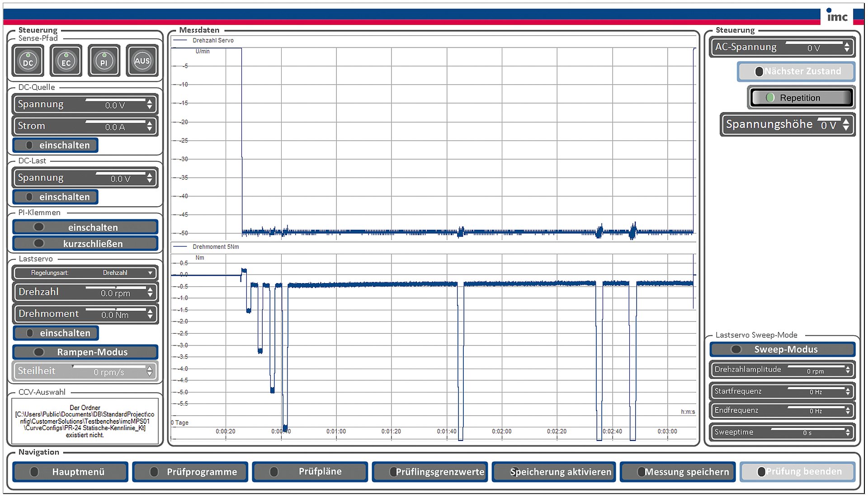This screenshot has height=497, width=868.
Task: Select the PI sense path icon
Action: 104,61
